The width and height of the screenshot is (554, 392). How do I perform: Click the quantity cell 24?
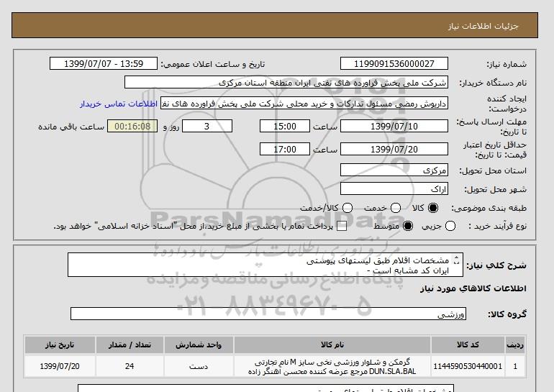point(130,366)
